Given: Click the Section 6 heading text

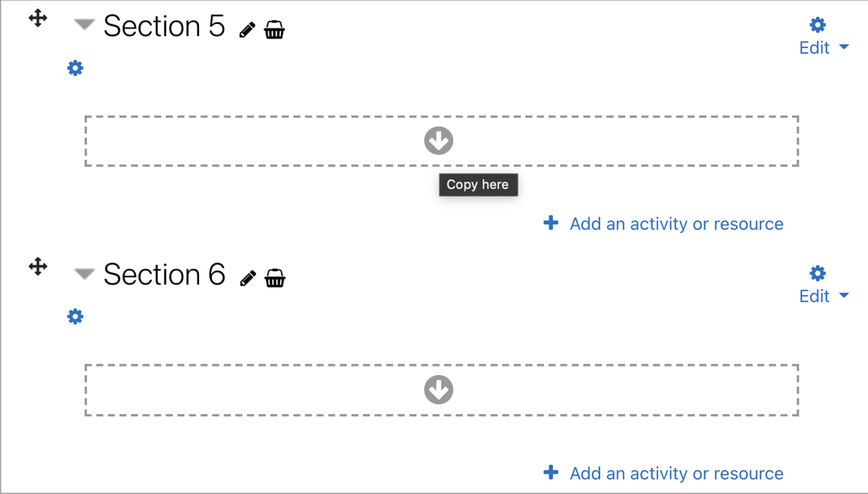Looking at the screenshot, I should (x=164, y=274).
